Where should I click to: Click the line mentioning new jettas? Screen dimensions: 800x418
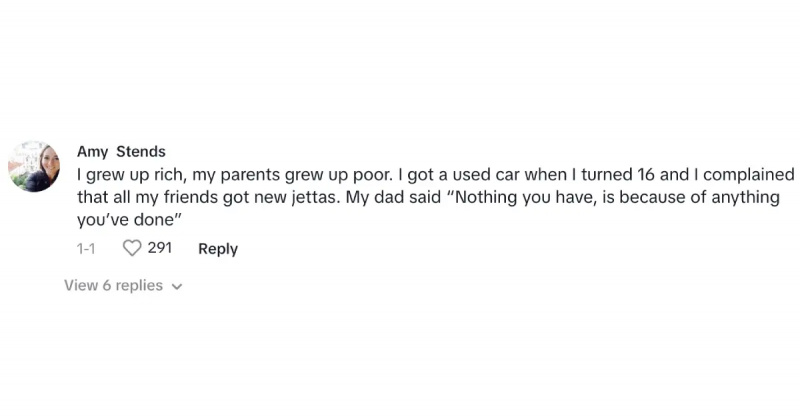click(x=429, y=197)
